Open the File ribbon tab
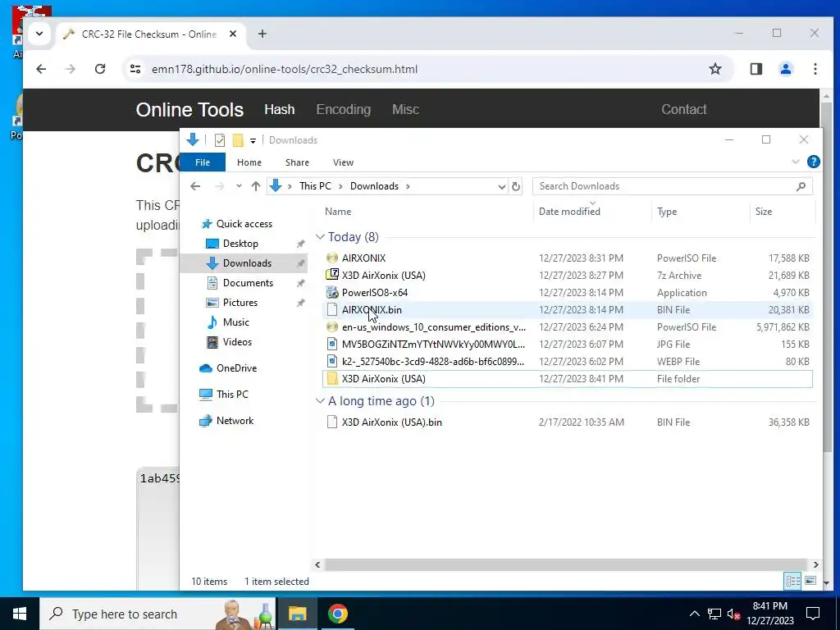The image size is (840, 630). pyautogui.click(x=203, y=162)
